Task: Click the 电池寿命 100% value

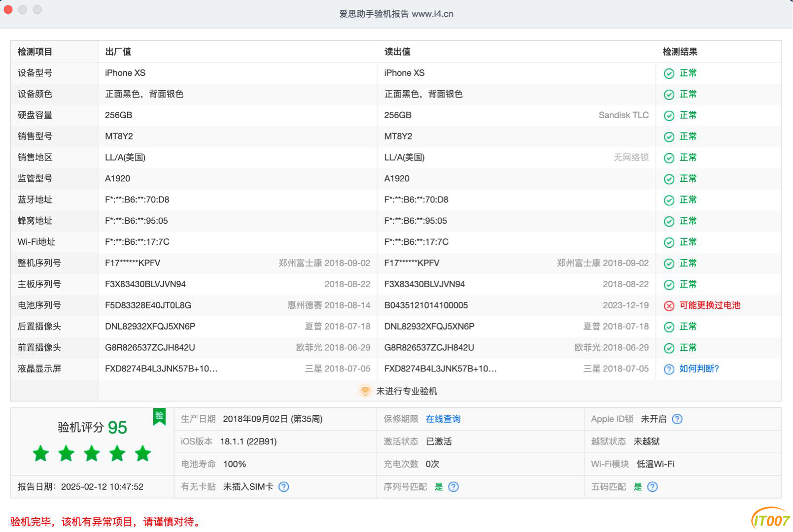Action: tap(235, 465)
